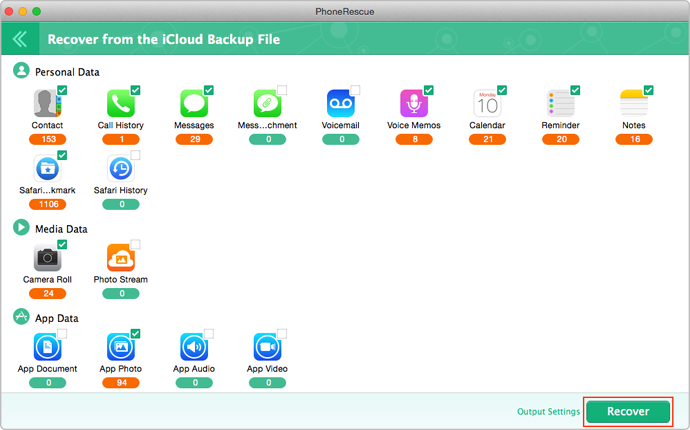Select the App Audio speaker icon
Viewport: 690px width, 430px height.
194,347
